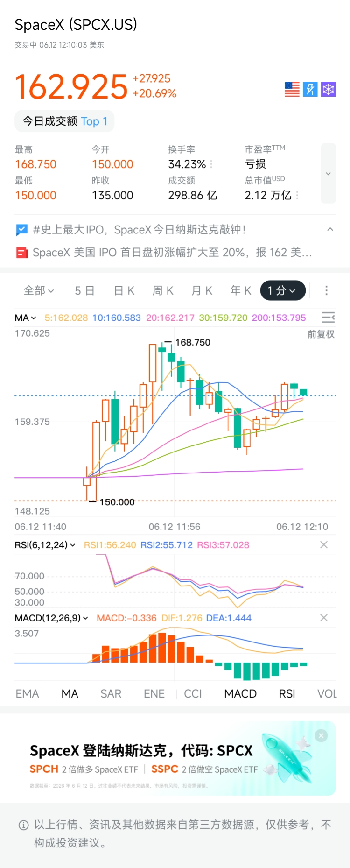
Task: Open the 1分 interval dropdown
Action: tap(283, 290)
